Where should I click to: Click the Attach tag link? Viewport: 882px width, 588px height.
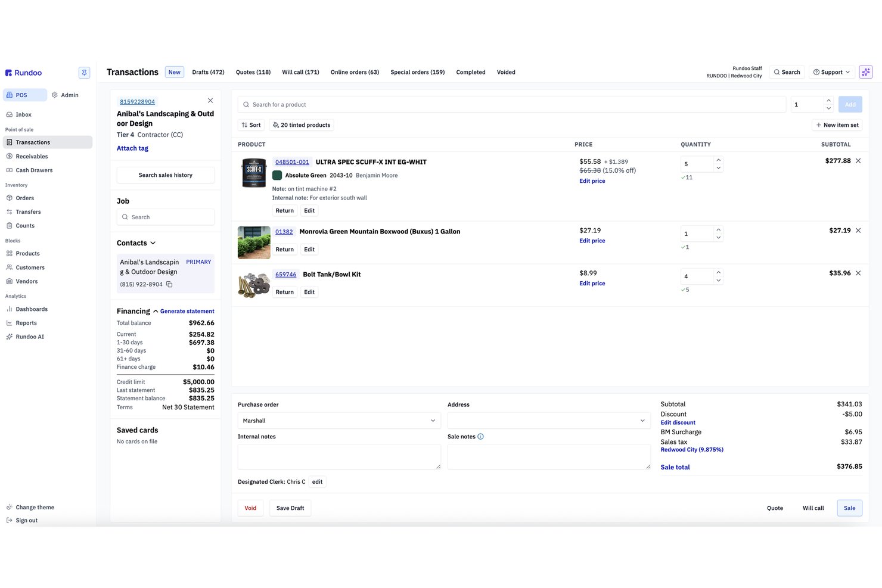[x=132, y=148]
